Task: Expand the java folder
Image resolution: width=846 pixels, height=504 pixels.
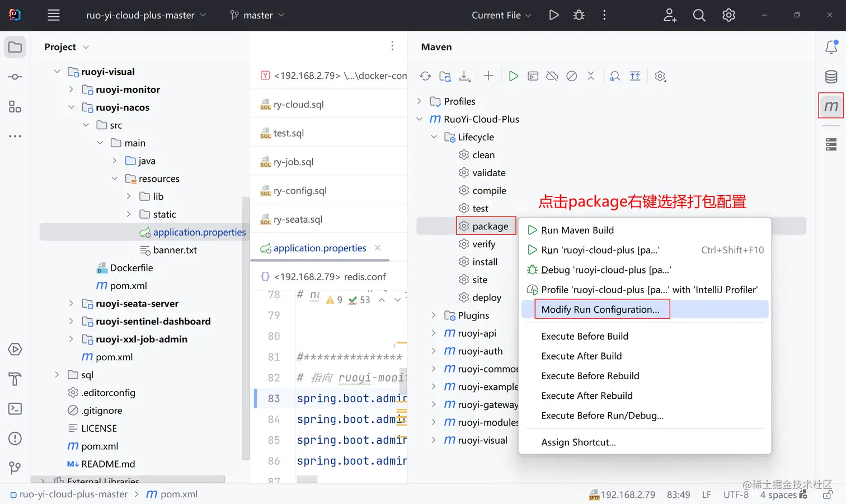Action: 114,161
